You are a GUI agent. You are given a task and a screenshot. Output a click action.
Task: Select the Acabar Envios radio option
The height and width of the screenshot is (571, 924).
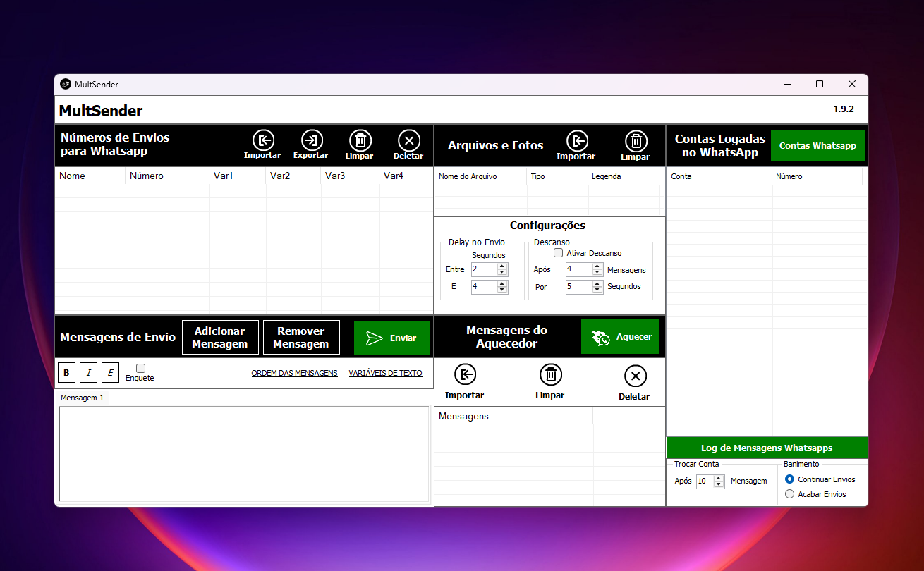[789, 494]
